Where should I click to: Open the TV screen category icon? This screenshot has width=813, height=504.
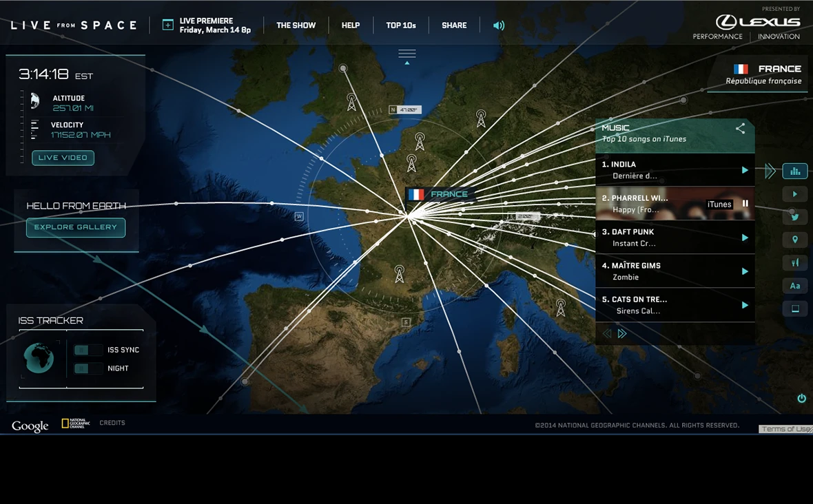pos(794,308)
